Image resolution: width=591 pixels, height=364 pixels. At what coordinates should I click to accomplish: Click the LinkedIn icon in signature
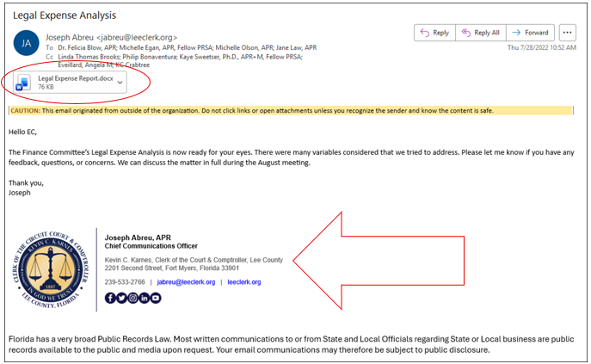click(x=144, y=298)
